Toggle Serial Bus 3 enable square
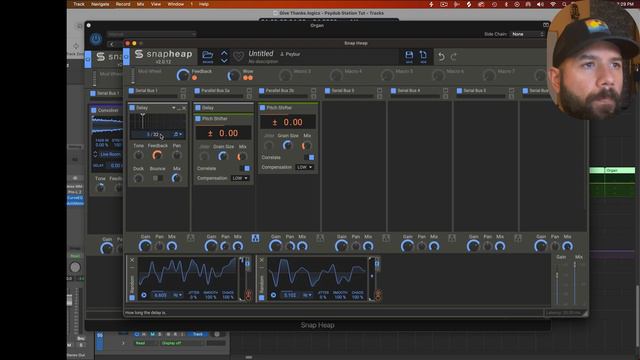 pos(327,91)
